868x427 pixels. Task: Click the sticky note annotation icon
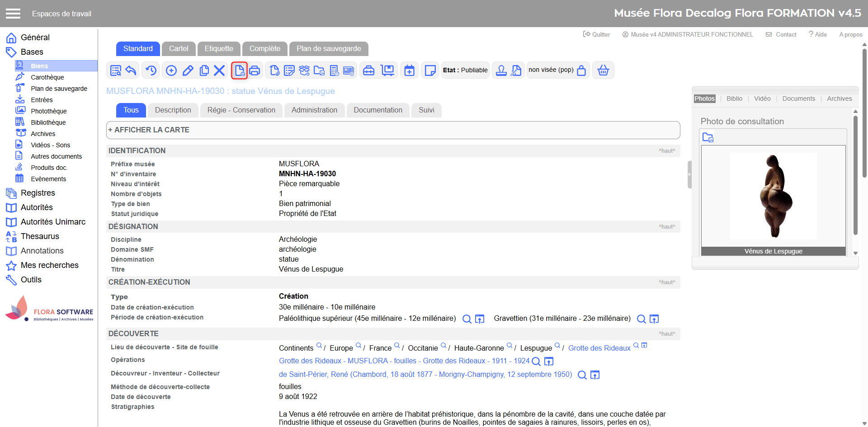pyautogui.click(x=430, y=70)
